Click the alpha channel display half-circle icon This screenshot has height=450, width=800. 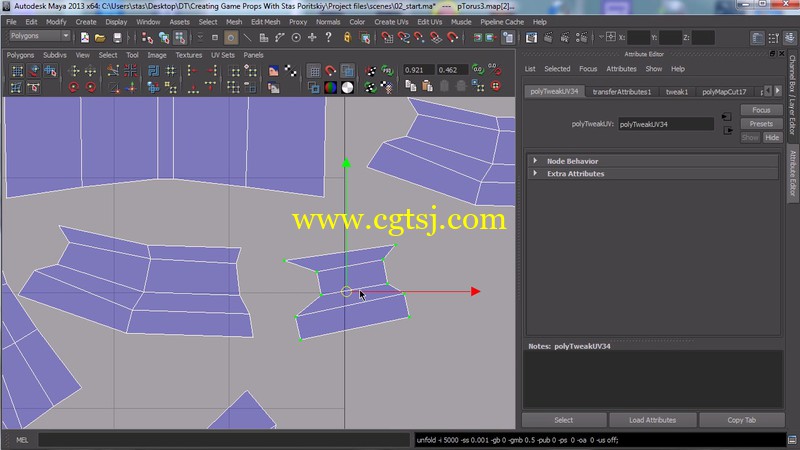click(x=347, y=88)
